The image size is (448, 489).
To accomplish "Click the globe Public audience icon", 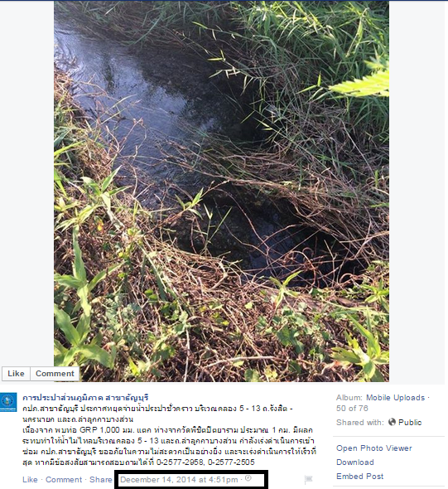I will point(392,422).
